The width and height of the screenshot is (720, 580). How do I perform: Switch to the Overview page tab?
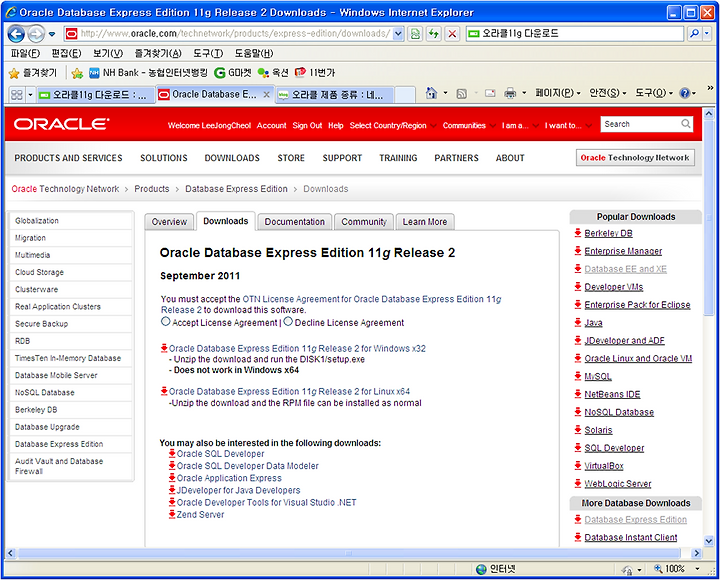click(x=169, y=222)
